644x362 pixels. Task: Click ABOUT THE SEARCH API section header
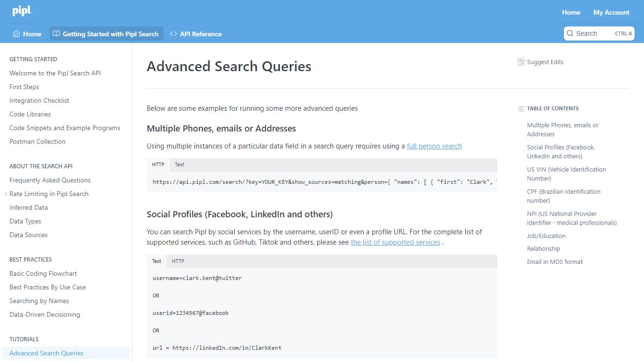[x=41, y=166]
